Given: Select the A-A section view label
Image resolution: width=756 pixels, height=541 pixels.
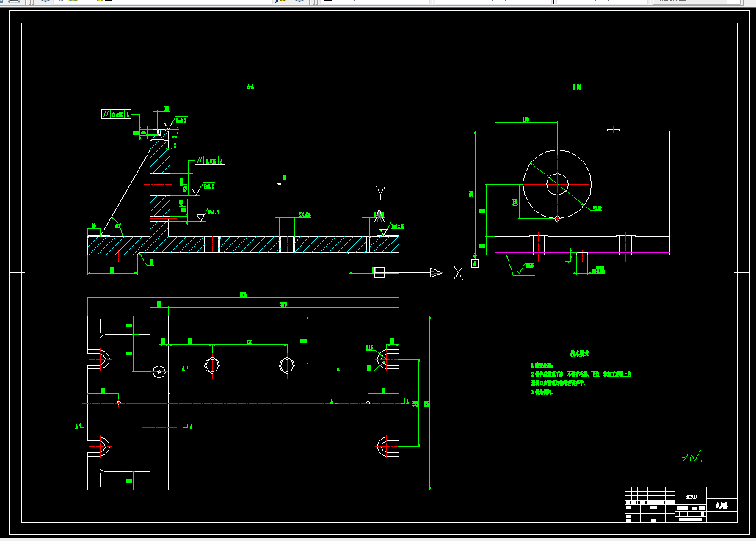Looking at the screenshot, I should [250, 87].
